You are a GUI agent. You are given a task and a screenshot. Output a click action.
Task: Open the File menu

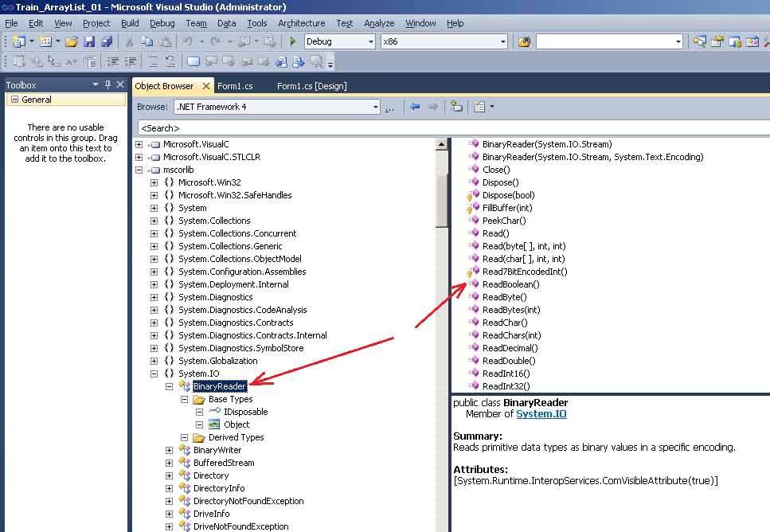coord(11,23)
